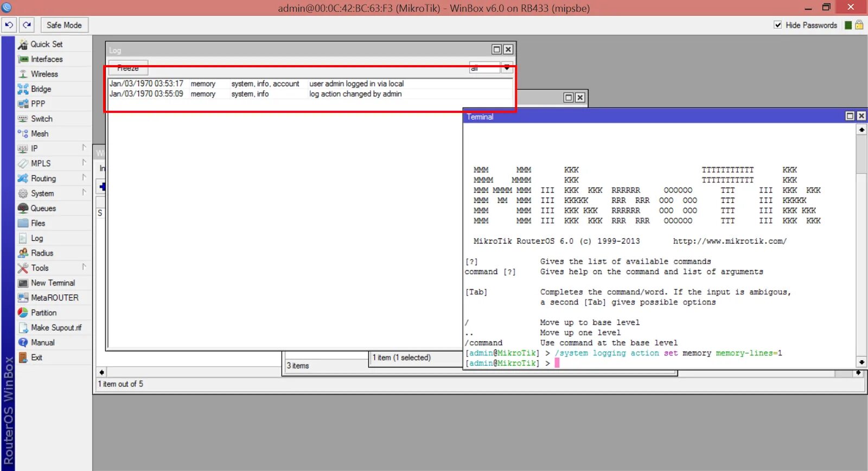Click the http://www.mikrotik.com/ text in Terminal
Screen dimensions: 868x471
(x=730, y=241)
